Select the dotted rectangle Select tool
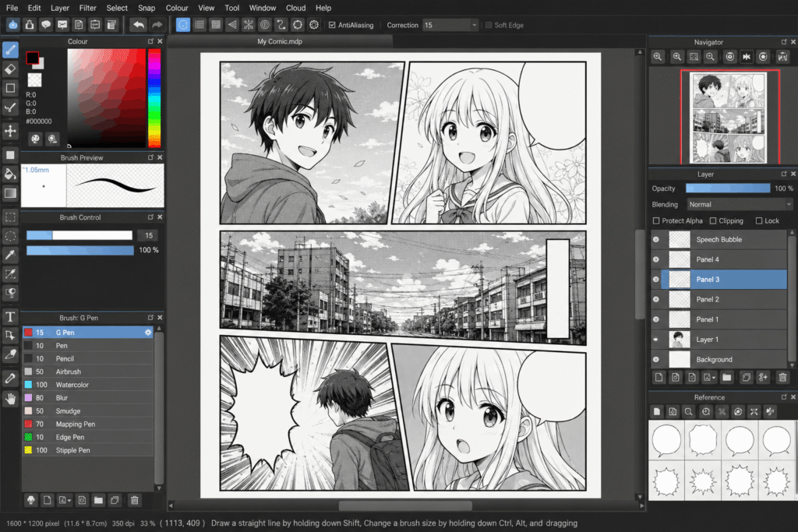 [10, 217]
